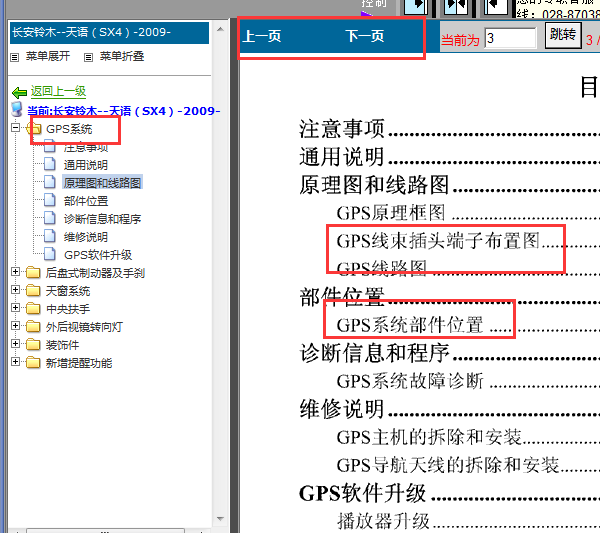The width and height of the screenshot is (600, 533).
Task: Click the tree panel scroll-down arrow
Action: pyautogui.click(x=220, y=519)
